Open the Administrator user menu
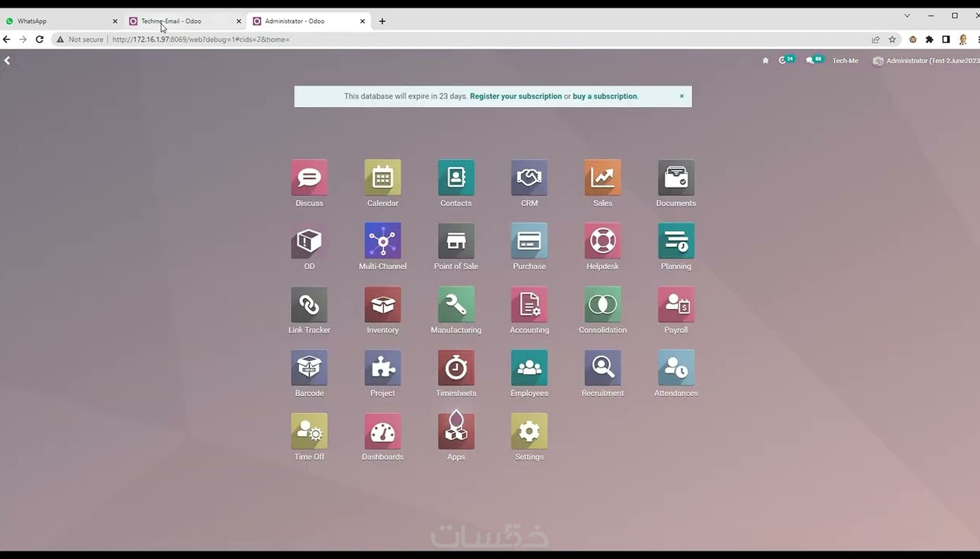This screenshot has width=980, height=559. (926, 61)
